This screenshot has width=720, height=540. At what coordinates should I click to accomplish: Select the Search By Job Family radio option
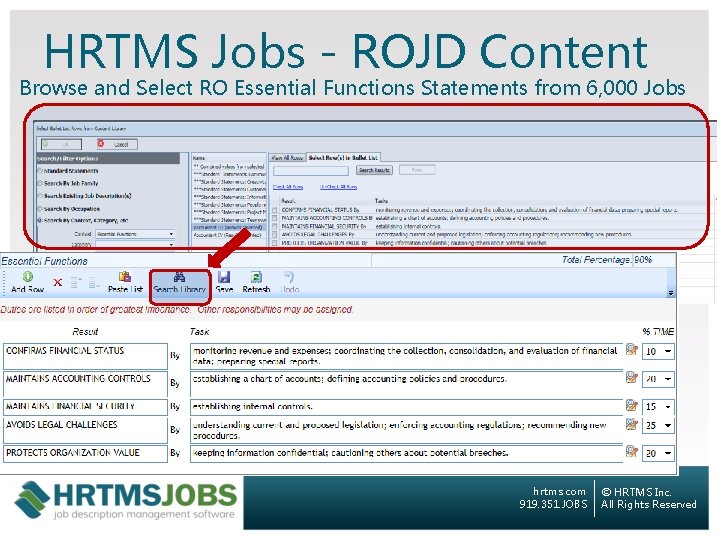click(x=40, y=183)
